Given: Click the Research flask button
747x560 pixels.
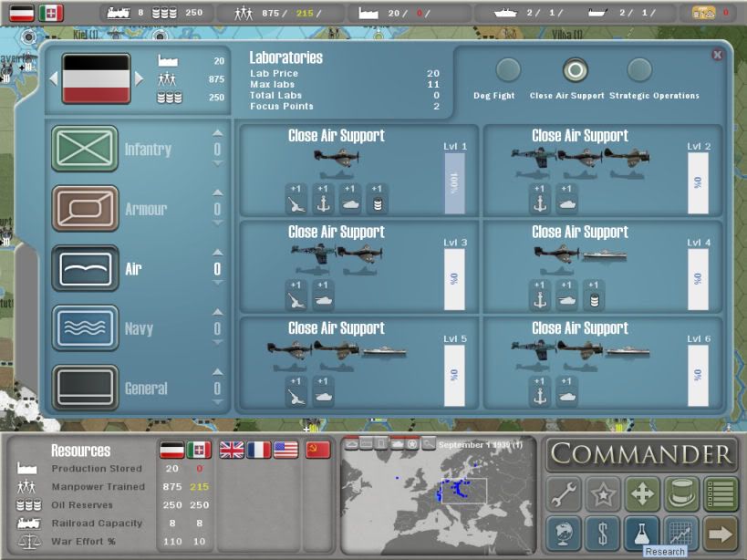Looking at the screenshot, I should pyautogui.click(x=642, y=533).
